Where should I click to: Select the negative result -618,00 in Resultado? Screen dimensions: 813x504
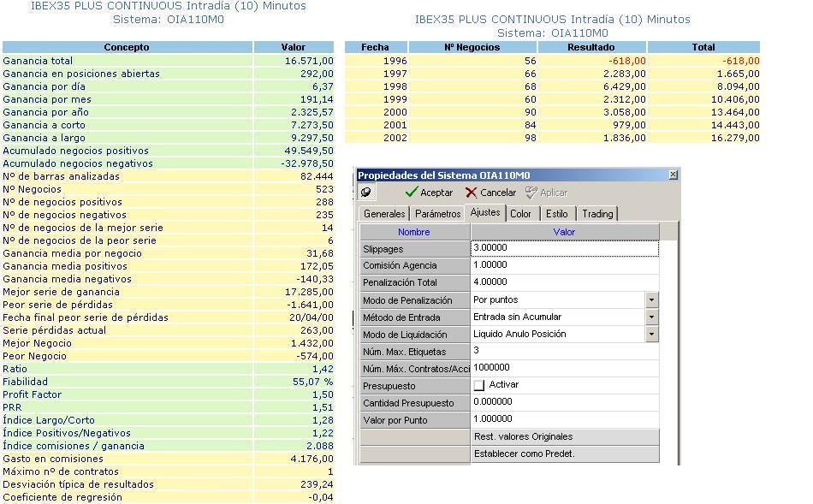[626, 61]
